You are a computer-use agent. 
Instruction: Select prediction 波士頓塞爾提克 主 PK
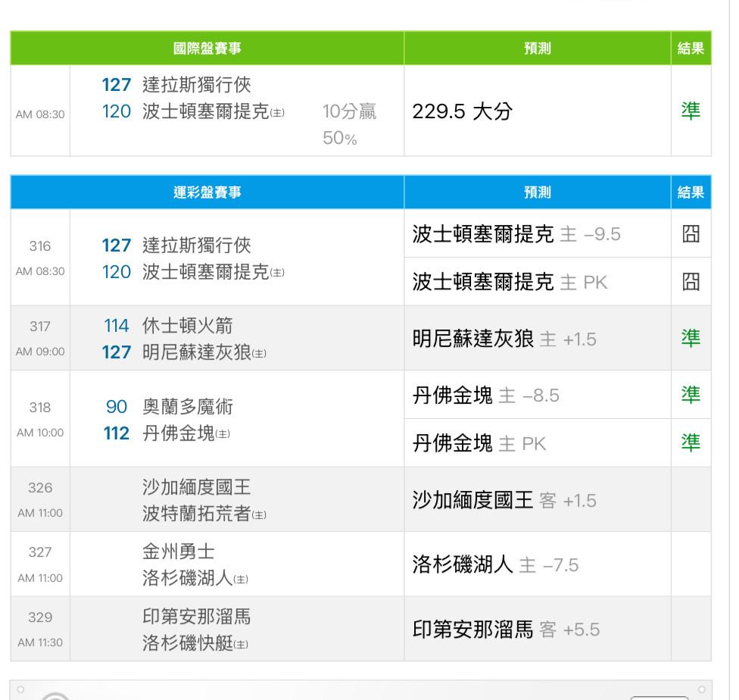click(x=510, y=282)
